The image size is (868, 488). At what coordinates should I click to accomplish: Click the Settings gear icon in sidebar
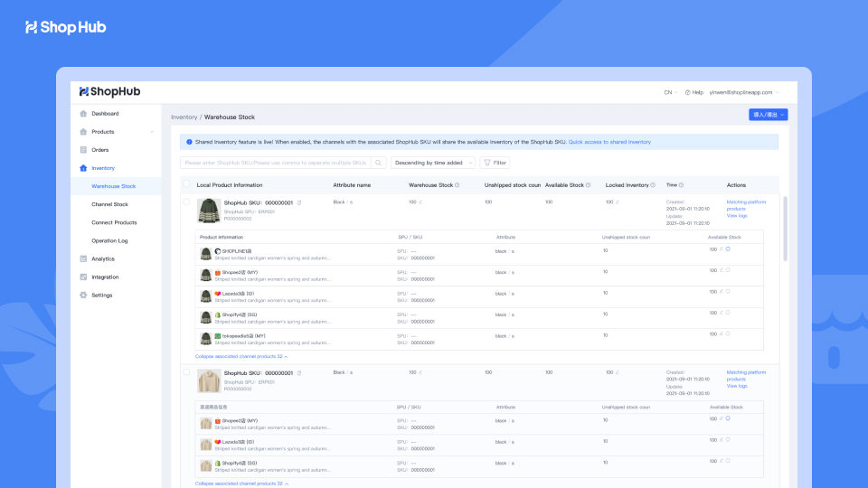point(83,295)
